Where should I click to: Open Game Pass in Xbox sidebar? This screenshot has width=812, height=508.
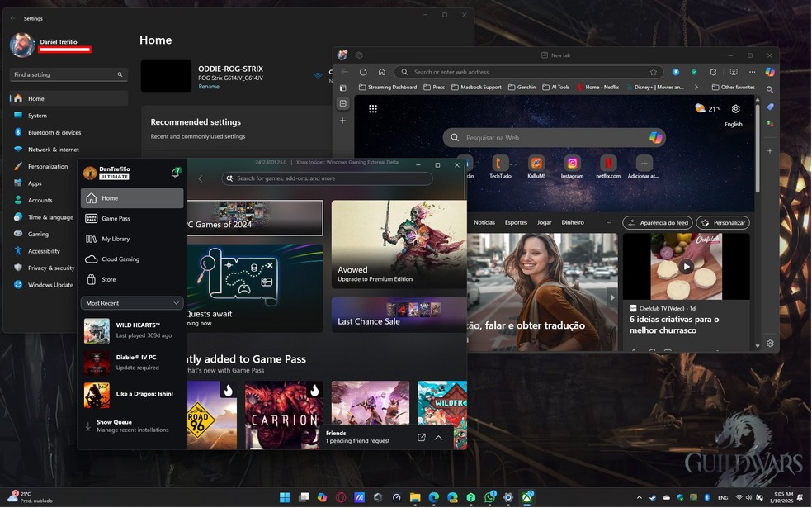pos(116,219)
